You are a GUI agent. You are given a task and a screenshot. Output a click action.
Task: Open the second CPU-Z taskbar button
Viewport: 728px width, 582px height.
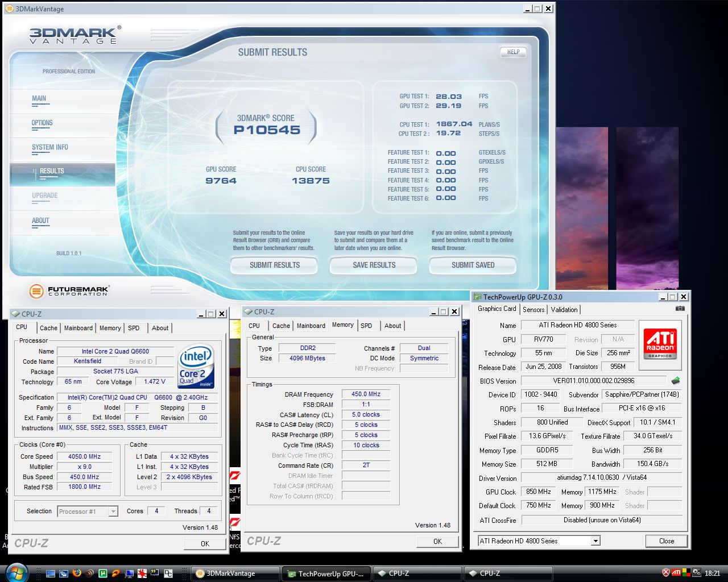point(508,573)
